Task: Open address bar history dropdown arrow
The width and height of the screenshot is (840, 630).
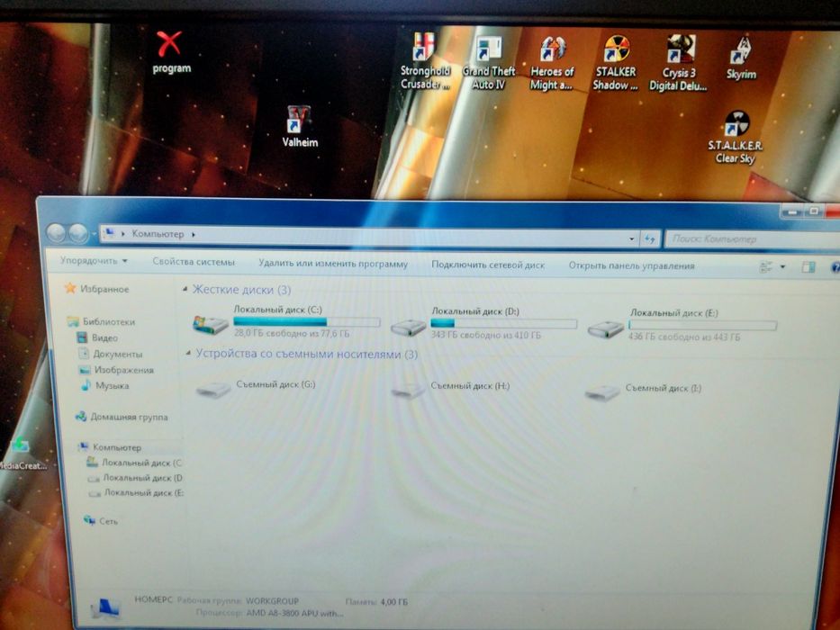Action: point(632,238)
